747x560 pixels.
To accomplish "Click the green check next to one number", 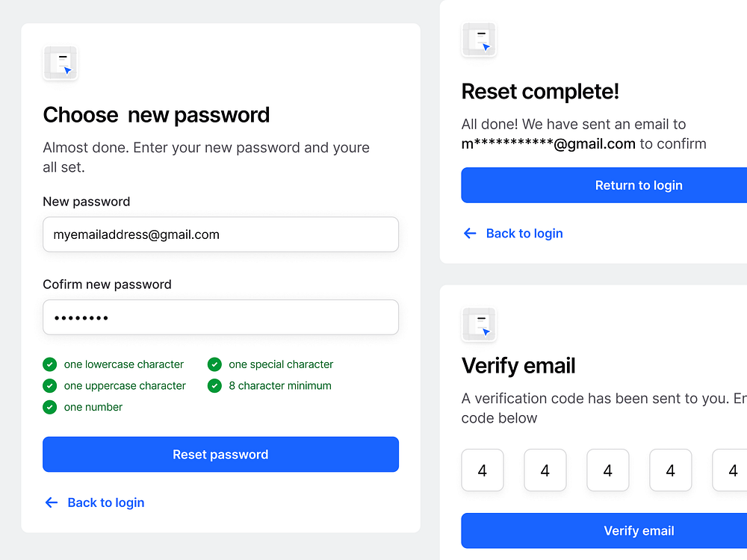I will (49, 407).
